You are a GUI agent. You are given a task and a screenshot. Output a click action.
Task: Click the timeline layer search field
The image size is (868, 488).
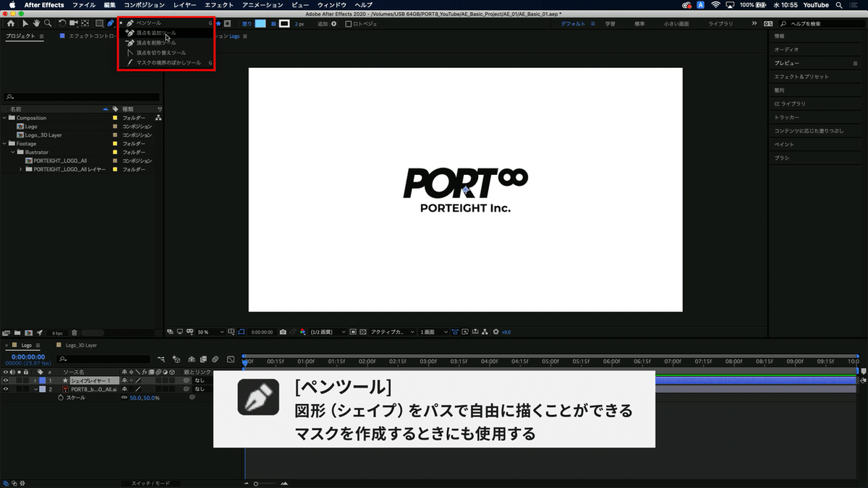[103, 359]
